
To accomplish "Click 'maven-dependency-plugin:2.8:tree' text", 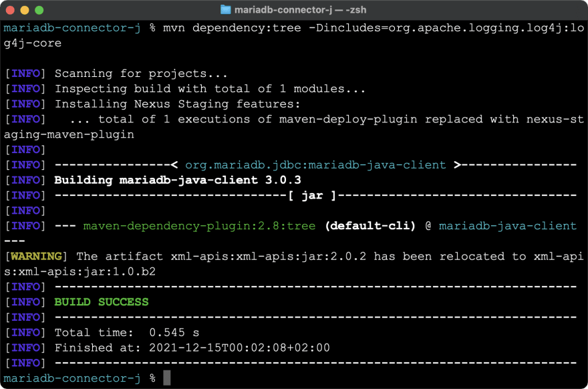I will click(x=199, y=226).
